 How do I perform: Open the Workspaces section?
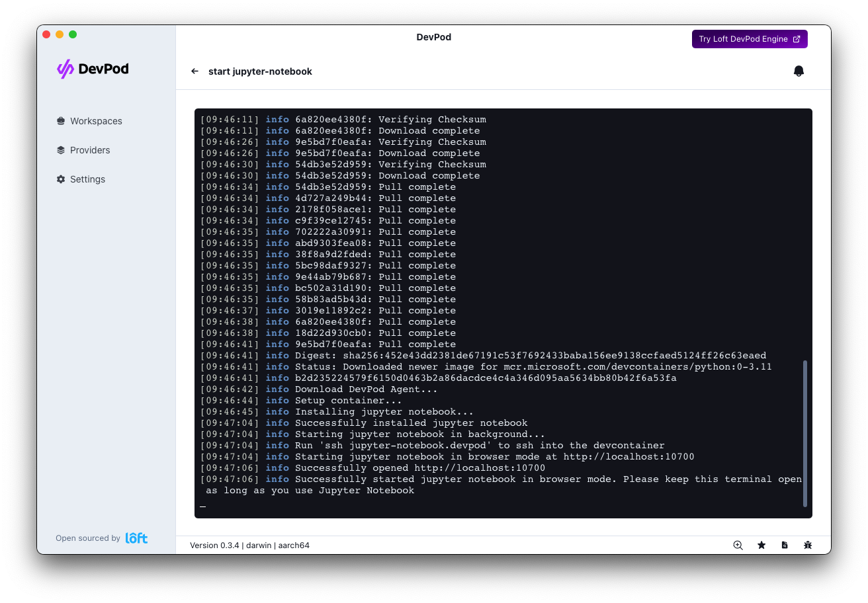pyautogui.click(x=95, y=121)
